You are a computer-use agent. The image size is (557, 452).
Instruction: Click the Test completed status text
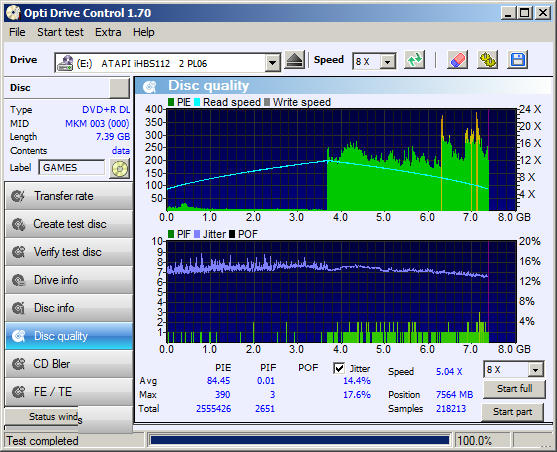point(42,441)
